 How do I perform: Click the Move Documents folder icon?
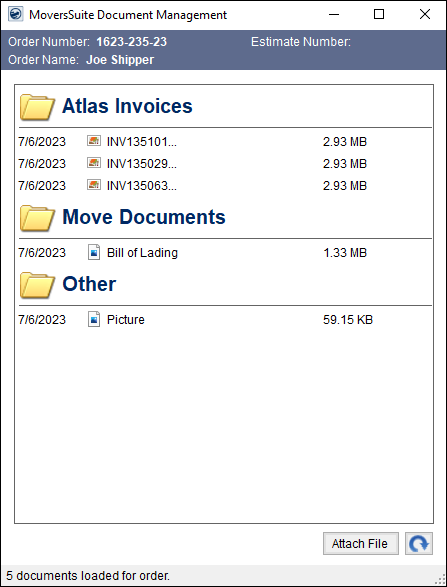click(x=37, y=218)
